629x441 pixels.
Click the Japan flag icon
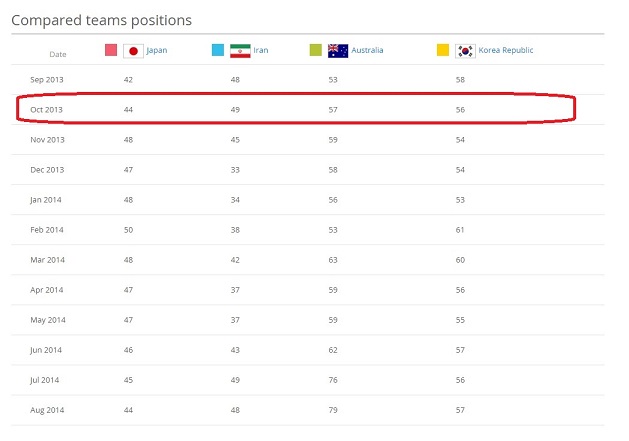click(133, 51)
